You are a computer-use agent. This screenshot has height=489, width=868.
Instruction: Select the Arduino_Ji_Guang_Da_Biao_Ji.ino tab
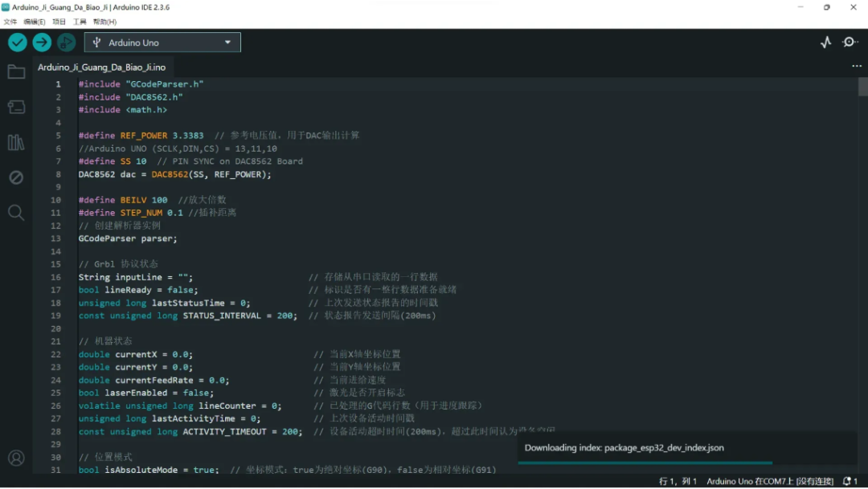coord(101,67)
